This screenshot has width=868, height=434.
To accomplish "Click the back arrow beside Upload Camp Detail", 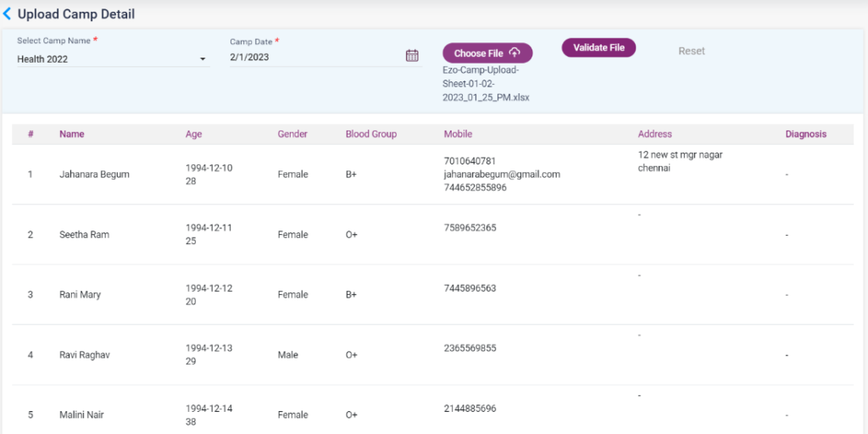I will tap(8, 14).
